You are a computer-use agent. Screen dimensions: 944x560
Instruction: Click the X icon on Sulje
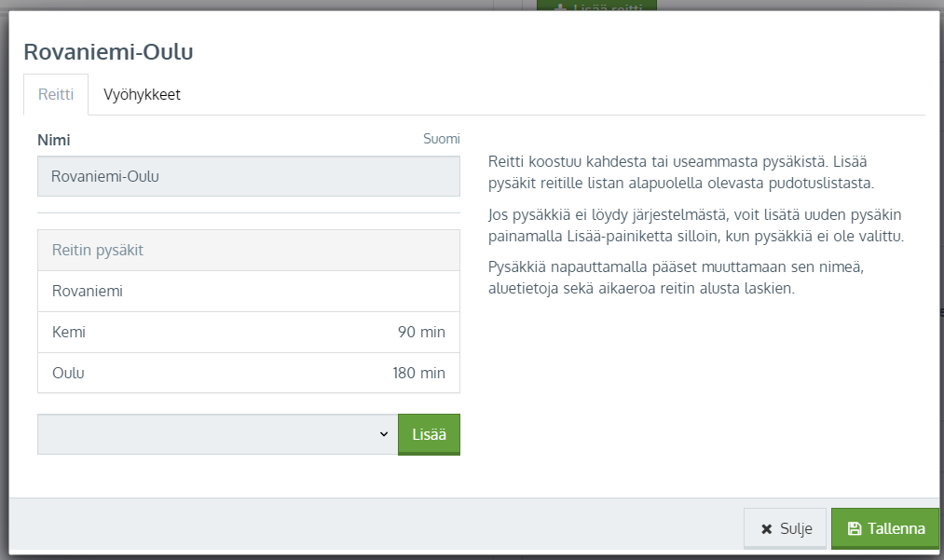tap(766, 528)
